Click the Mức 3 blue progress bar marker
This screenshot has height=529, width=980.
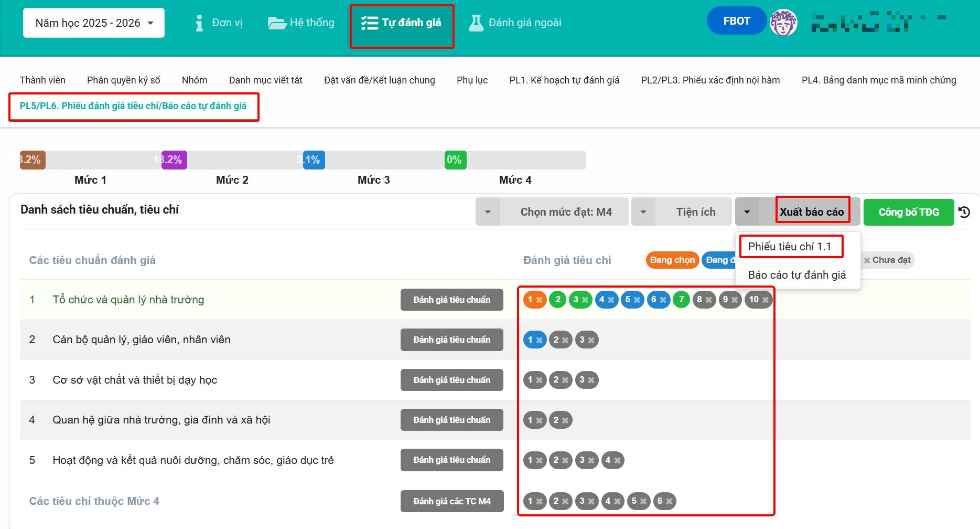[x=314, y=160]
